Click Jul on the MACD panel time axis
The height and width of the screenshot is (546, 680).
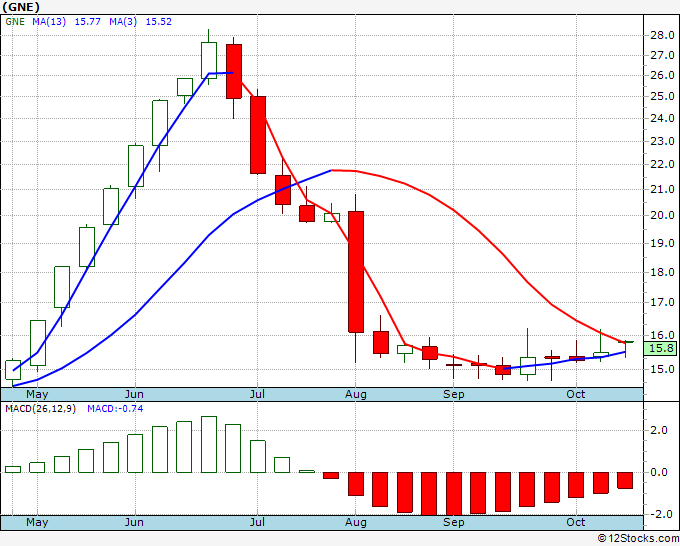pos(257,523)
